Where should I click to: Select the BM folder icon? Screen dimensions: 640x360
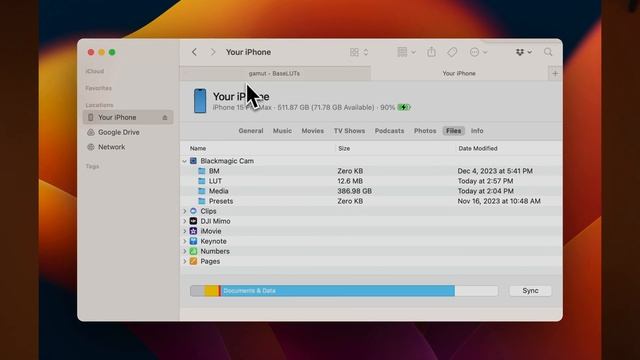[x=202, y=171]
